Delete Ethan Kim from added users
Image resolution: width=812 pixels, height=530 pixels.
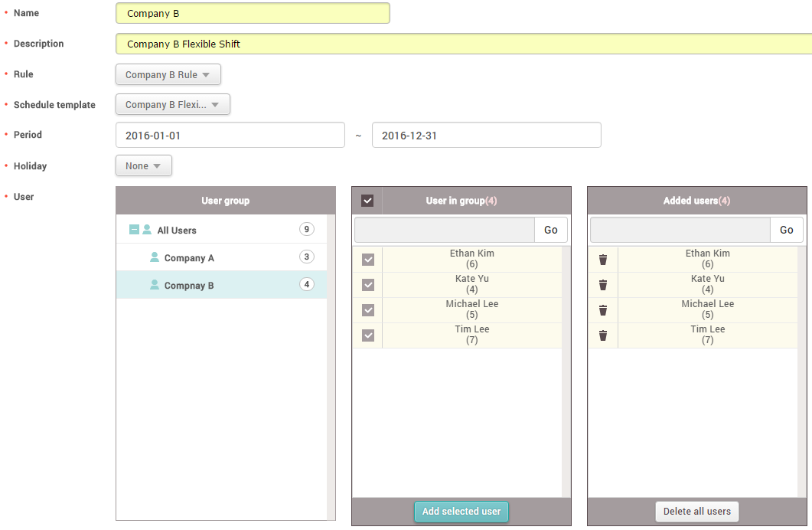click(x=603, y=260)
